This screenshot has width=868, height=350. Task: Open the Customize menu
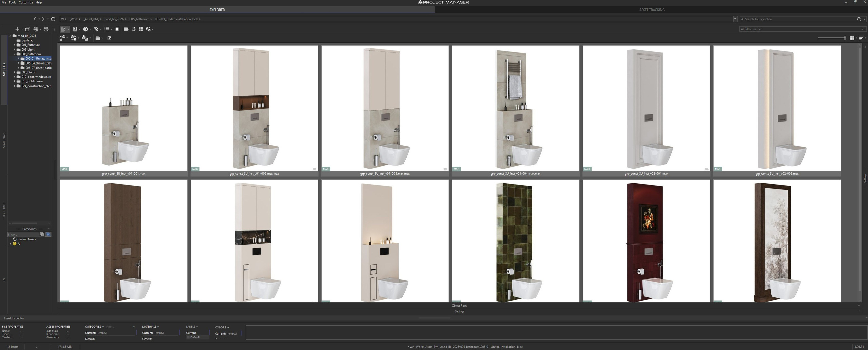(x=26, y=2)
